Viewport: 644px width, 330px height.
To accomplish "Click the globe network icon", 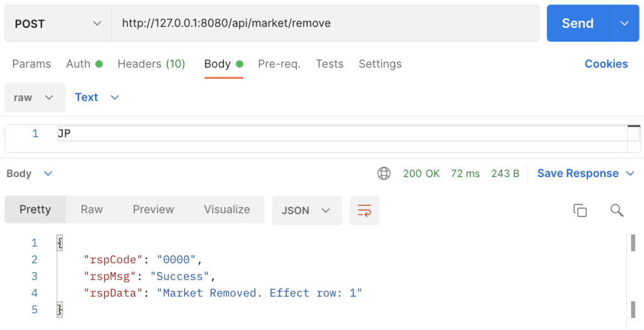I will click(x=384, y=174).
